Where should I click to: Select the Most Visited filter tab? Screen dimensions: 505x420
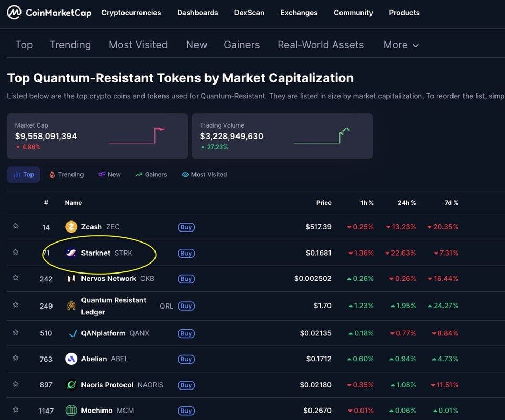tap(204, 175)
